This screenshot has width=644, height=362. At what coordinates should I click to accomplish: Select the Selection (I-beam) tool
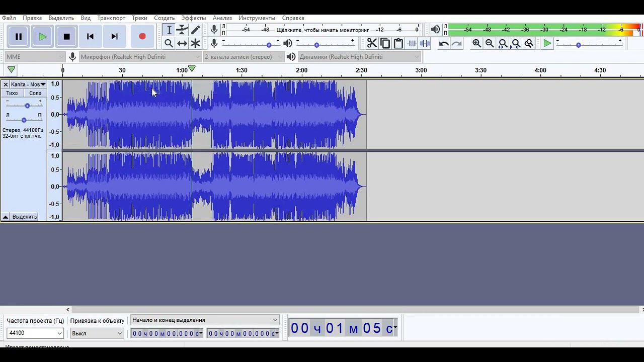(x=169, y=30)
